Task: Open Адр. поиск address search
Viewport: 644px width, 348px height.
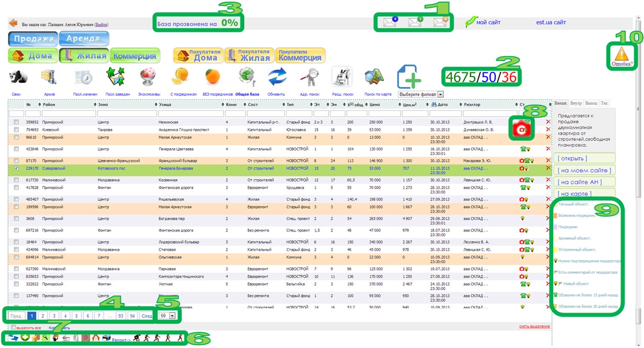Action: (x=310, y=77)
